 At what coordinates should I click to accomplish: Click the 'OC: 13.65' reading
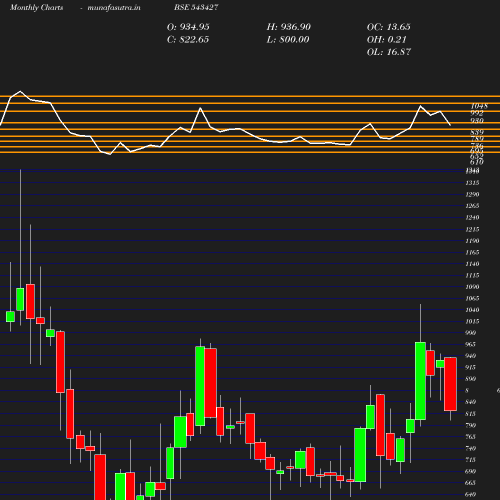tap(389, 27)
